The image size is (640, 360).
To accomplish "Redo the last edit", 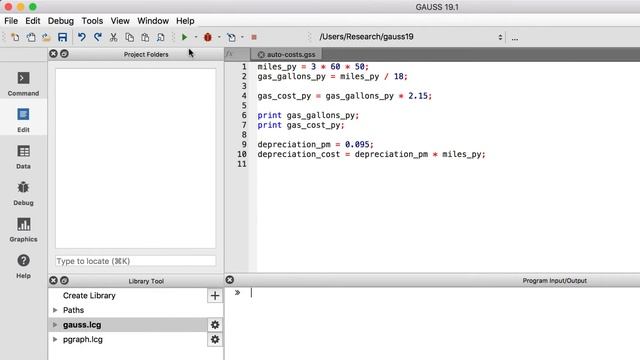I will click(x=98, y=38).
